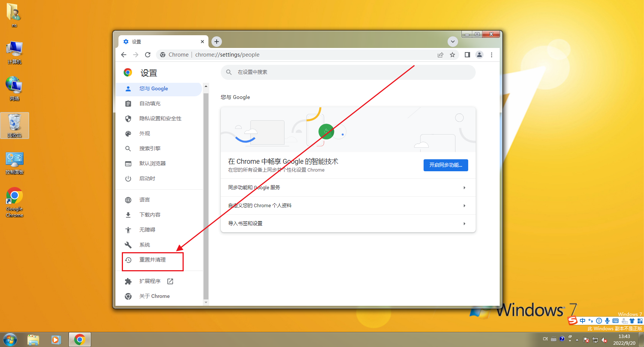Expand 导入书签和设置 row
Image resolution: width=644 pixels, height=347 pixels.
click(348, 223)
